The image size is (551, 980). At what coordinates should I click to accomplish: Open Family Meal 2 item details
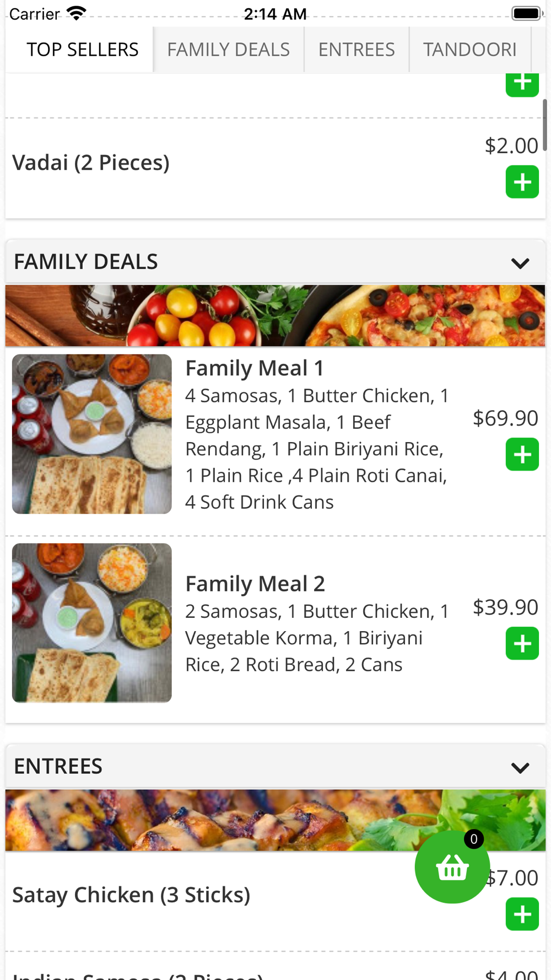255,584
